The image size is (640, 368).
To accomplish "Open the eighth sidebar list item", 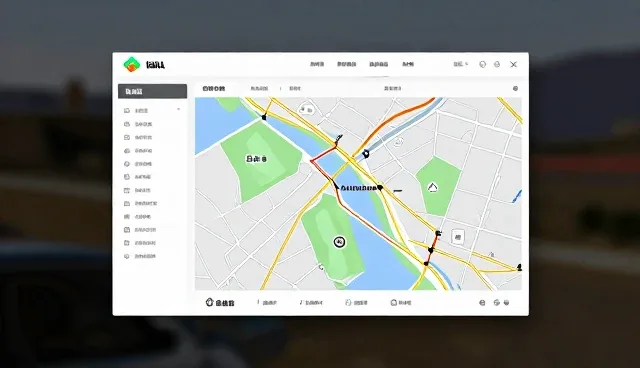I will (x=140, y=203).
